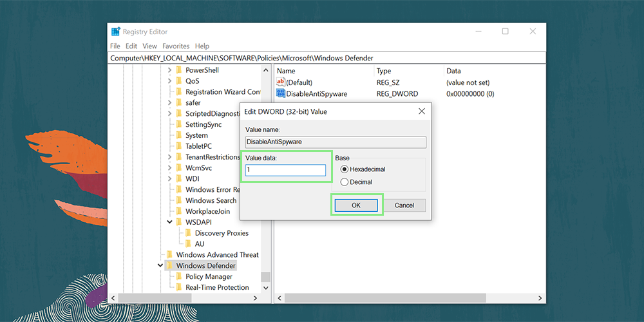The height and width of the screenshot is (322, 644).
Task: Click the Windows Defender folder icon
Action: (169, 266)
